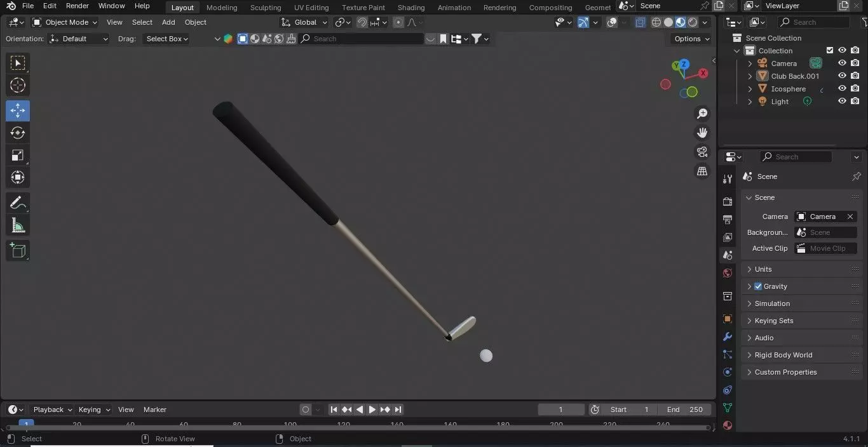This screenshot has height=447, width=868.
Task: Toggle the Gravity checkbox
Action: point(758,286)
